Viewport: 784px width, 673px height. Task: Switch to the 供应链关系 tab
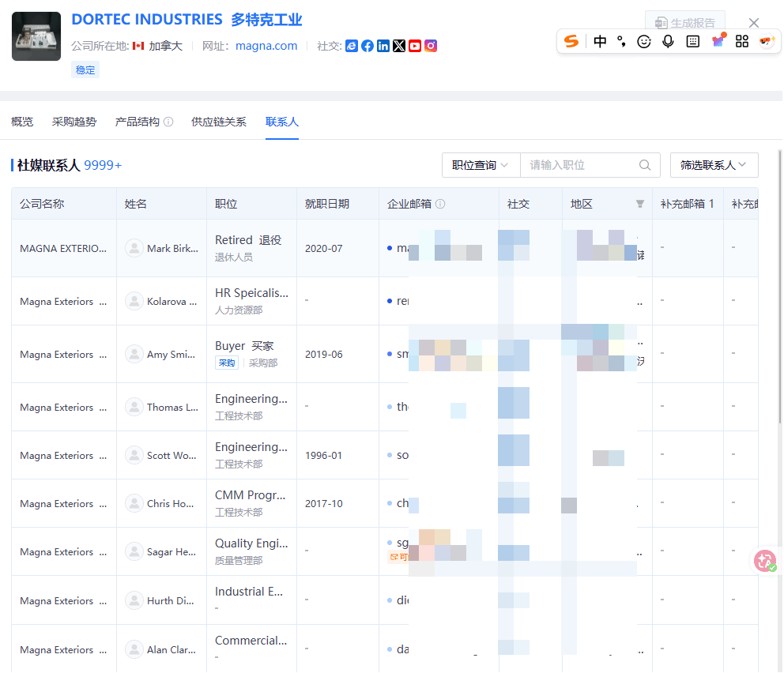219,122
